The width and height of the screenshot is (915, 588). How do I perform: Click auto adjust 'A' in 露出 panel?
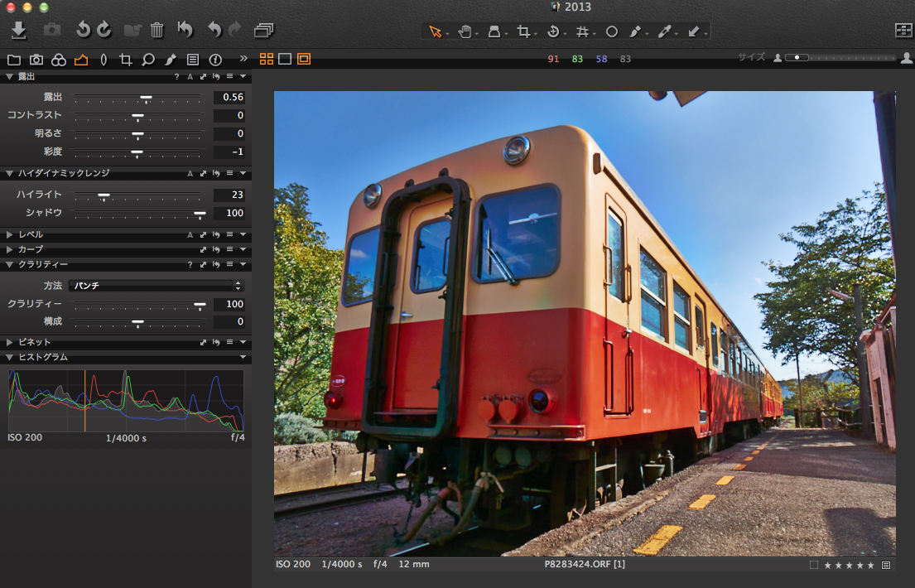pyautogui.click(x=190, y=77)
